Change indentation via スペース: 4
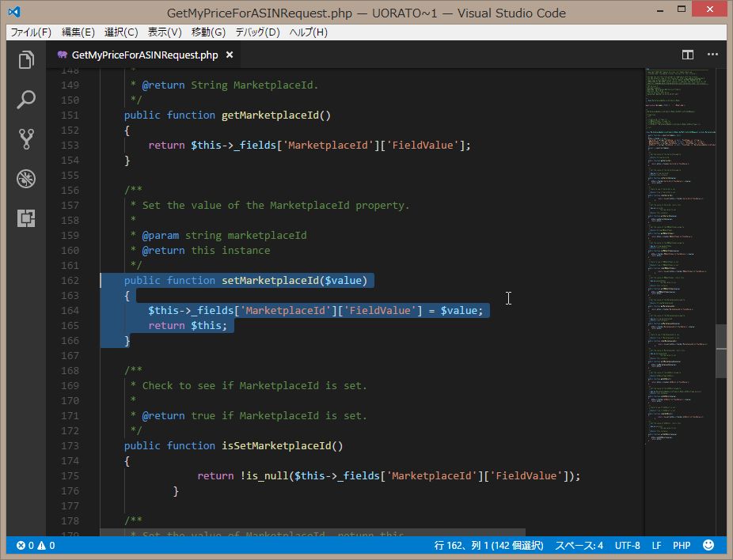 [x=579, y=545]
